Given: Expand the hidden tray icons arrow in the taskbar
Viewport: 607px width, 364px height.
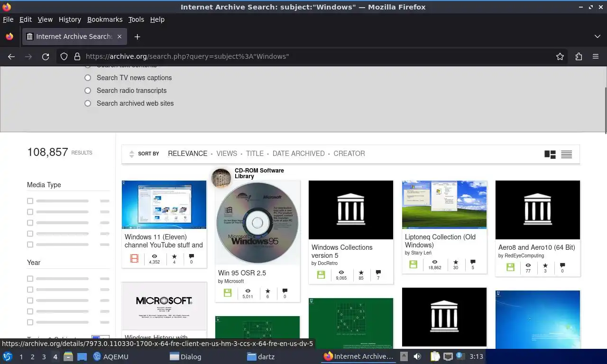Looking at the screenshot, I should coord(404,356).
